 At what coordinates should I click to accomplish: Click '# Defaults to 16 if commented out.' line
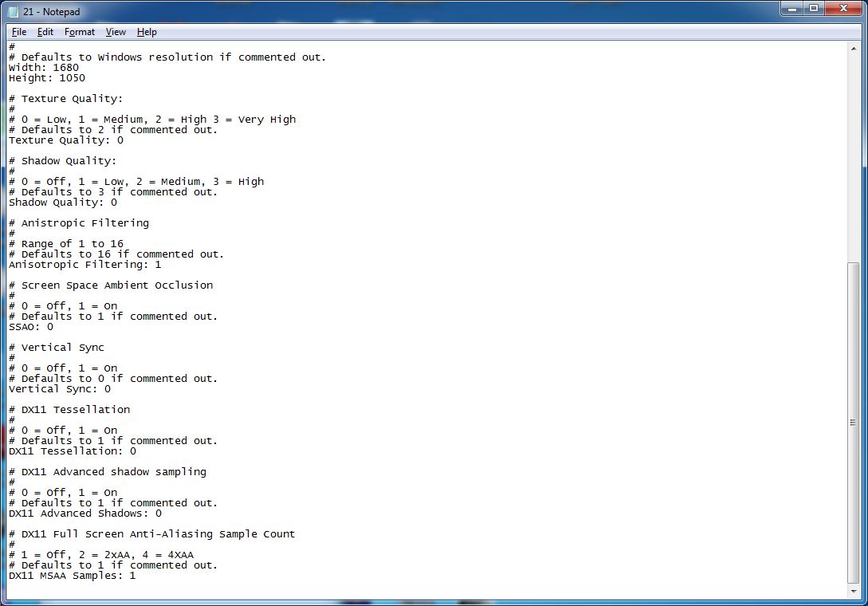pyautogui.click(x=116, y=254)
